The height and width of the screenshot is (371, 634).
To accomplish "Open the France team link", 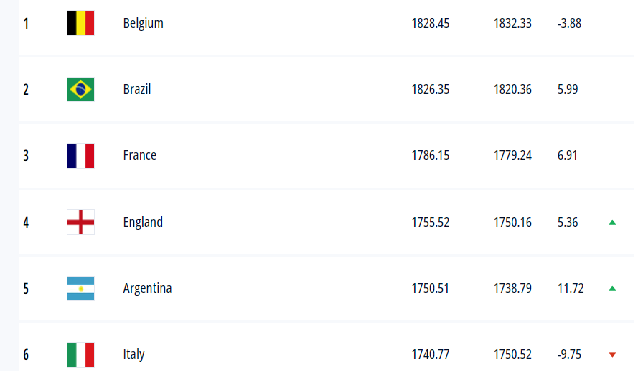I will click(139, 156).
